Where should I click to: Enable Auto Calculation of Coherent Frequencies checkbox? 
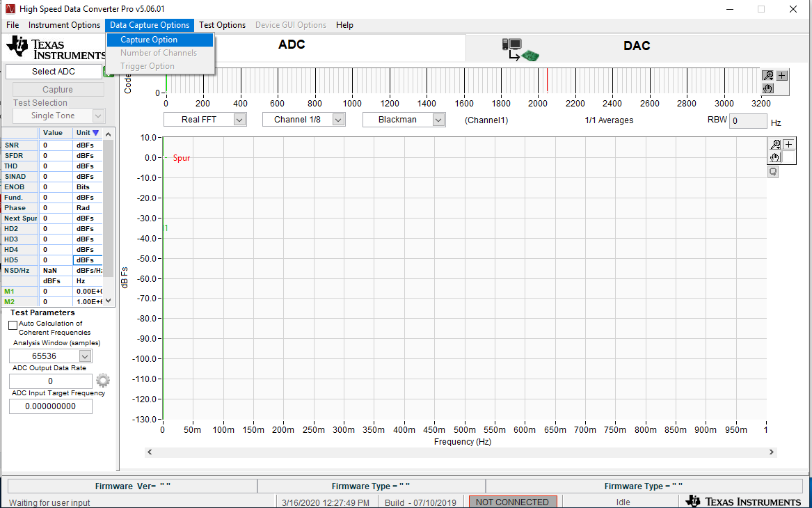pos(13,325)
